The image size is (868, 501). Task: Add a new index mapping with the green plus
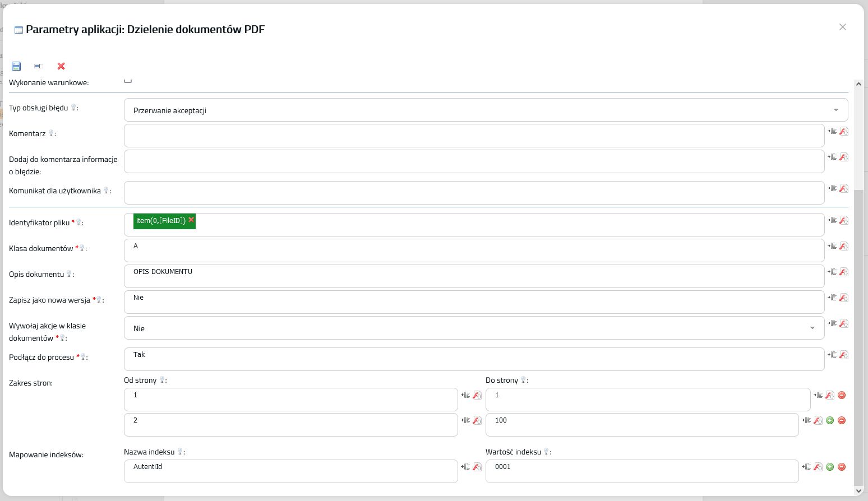coord(830,467)
